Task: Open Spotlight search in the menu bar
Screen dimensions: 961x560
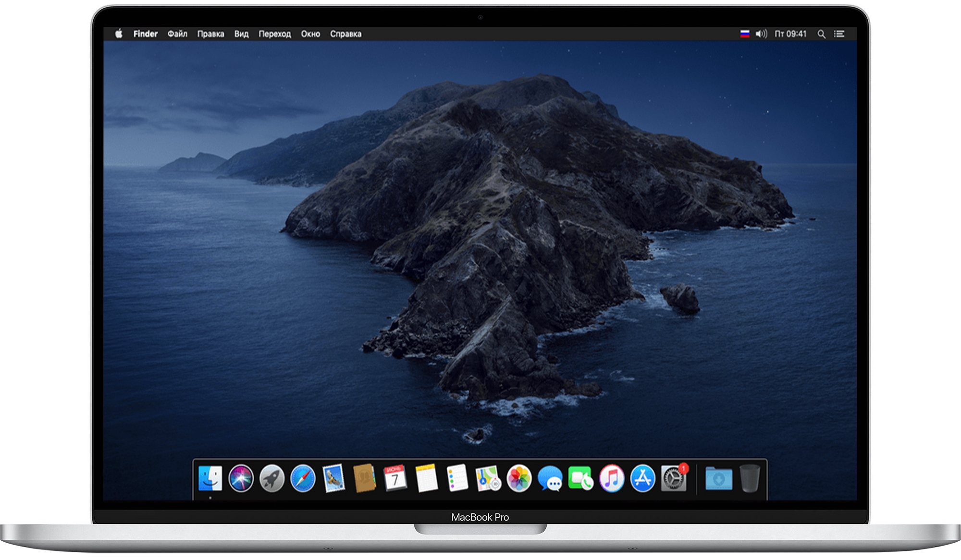Action: click(823, 34)
